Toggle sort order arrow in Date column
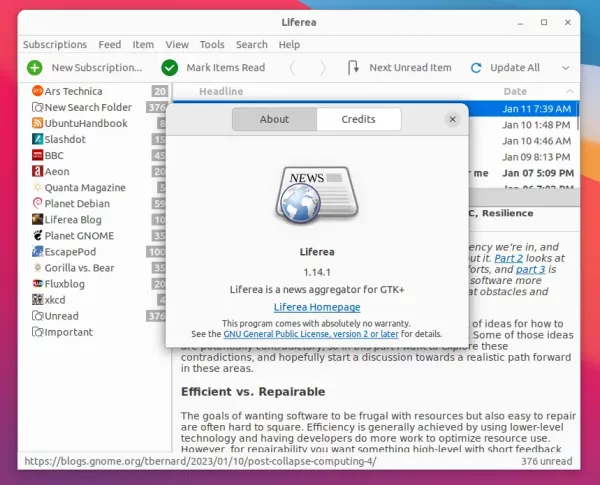Viewport: 600px width, 485px height. pos(570,91)
